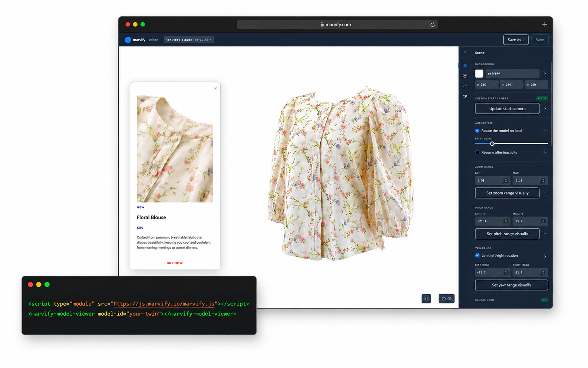Click the Save button
This screenshot has width=588, height=368.
pyautogui.click(x=540, y=40)
